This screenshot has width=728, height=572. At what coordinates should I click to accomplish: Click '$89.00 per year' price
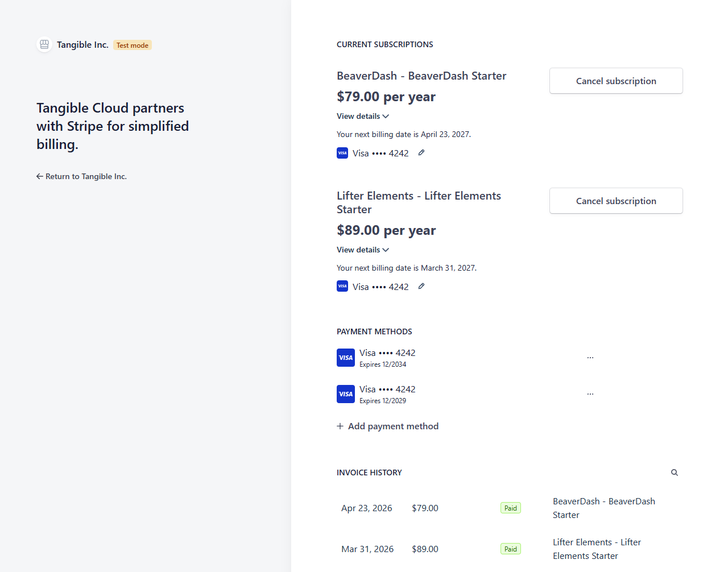(386, 230)
